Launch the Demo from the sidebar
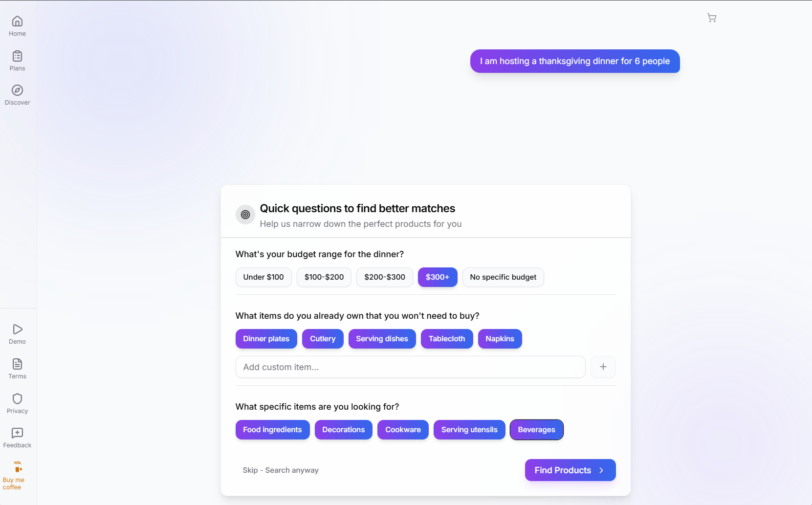This screenshot has width=812, height=505. (17, 333)
